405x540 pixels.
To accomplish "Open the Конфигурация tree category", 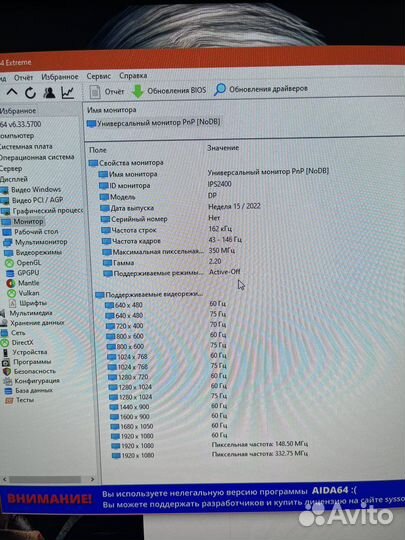I will pyautogui.click(x=31, y=381).
